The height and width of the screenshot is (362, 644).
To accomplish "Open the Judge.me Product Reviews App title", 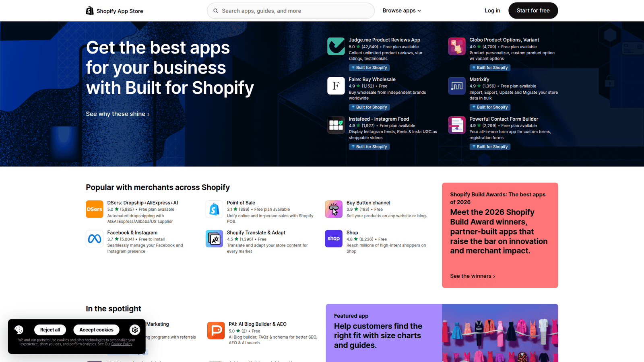I will pos(384,40).
